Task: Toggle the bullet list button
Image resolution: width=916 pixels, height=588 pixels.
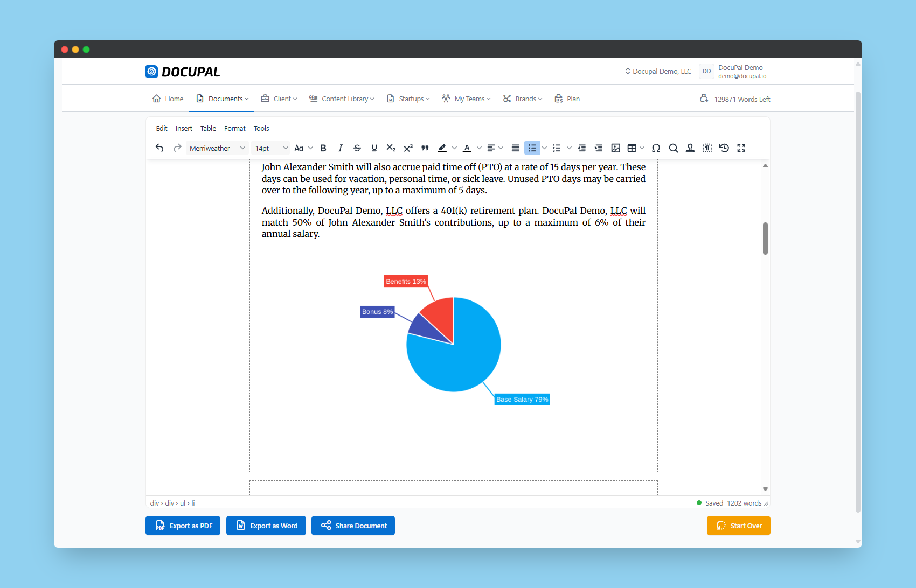Action: 532,148
